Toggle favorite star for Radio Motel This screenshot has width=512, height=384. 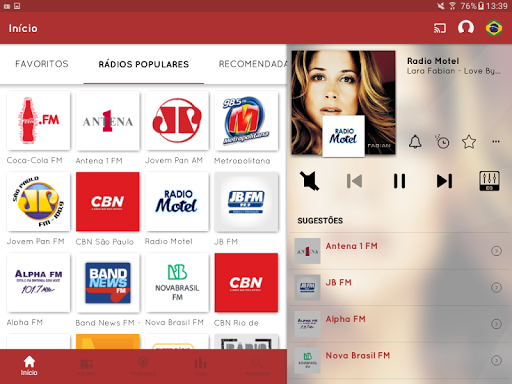[x=469, y=142]
